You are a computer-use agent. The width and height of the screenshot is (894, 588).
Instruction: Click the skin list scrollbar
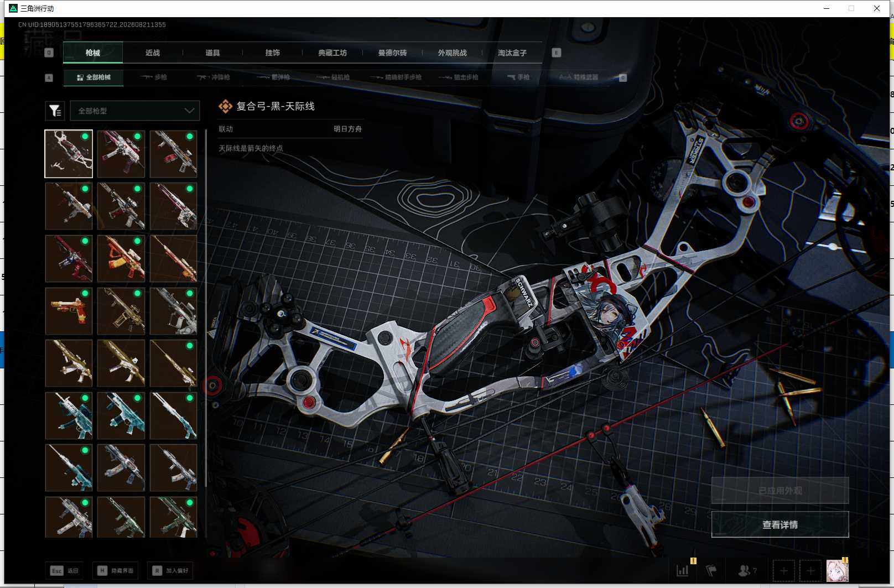[206, 308]
